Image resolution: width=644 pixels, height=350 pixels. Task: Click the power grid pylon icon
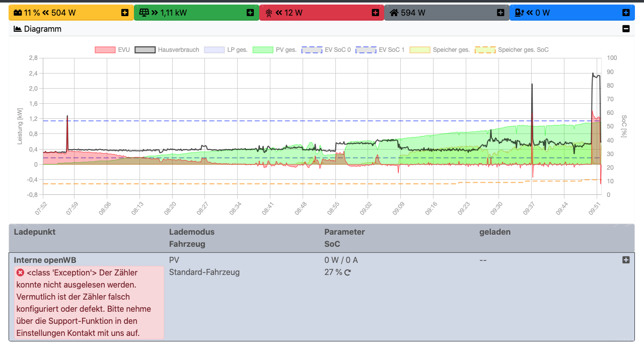(x=269, y=13)
